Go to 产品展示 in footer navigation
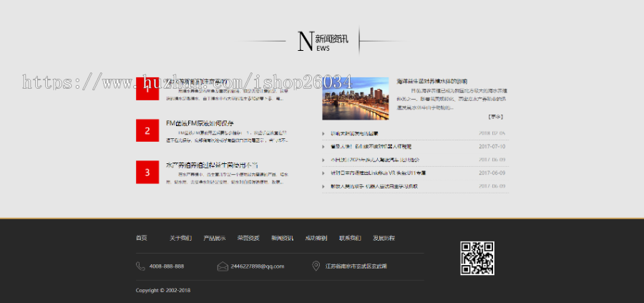 point(214,238)
